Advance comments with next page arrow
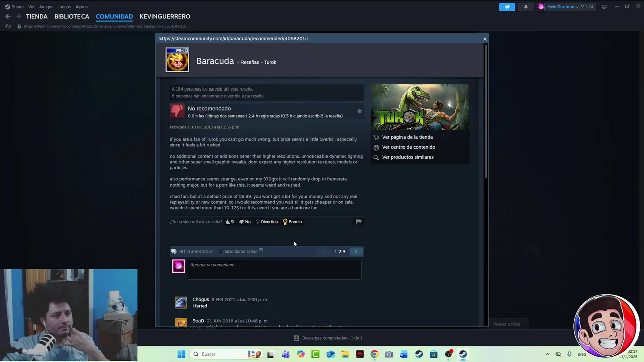The width and height of the screenshot is (644, 362). tap(356, 251)
